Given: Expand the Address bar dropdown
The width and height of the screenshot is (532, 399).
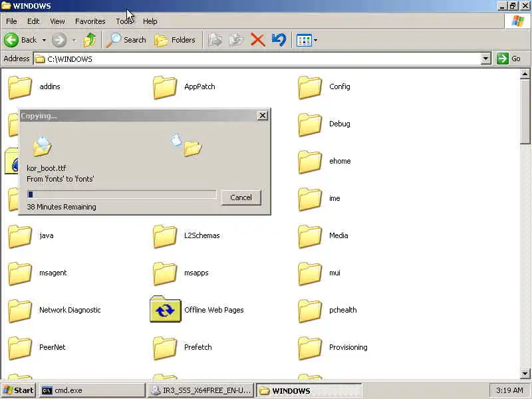Looking at the screenshot, I should pos(486,59).
